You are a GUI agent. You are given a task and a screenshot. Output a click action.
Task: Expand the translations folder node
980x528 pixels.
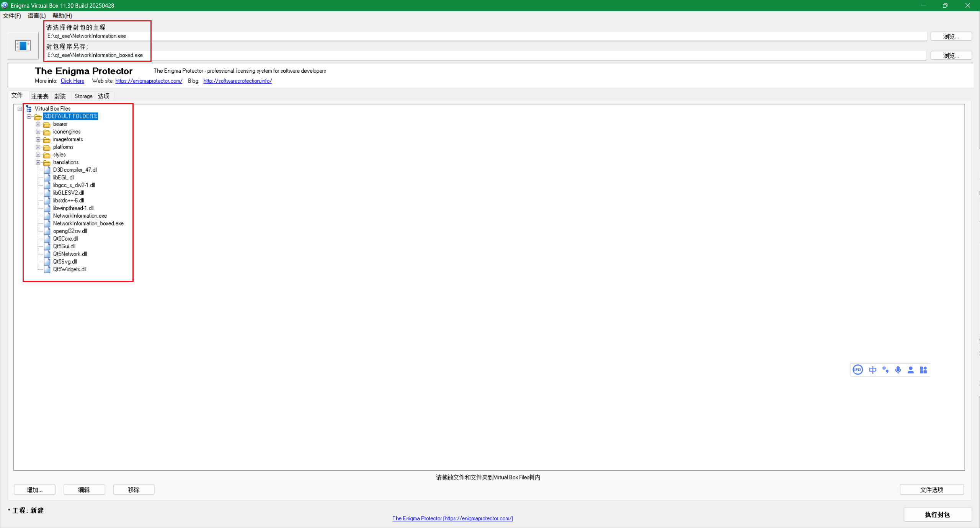pyautogui.click(x=38, y=162)
